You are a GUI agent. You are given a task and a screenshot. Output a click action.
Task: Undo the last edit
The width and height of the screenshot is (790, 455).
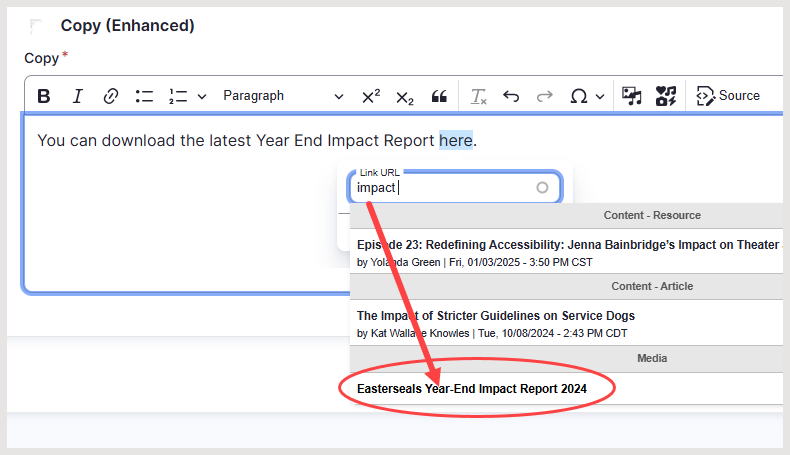click(x=511, y=96)
